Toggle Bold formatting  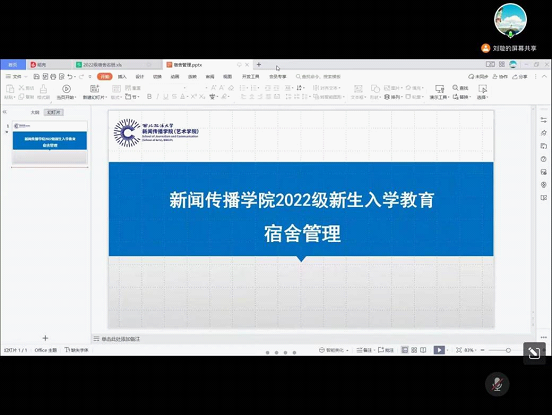pyautogui.click(x=149, y=96)
